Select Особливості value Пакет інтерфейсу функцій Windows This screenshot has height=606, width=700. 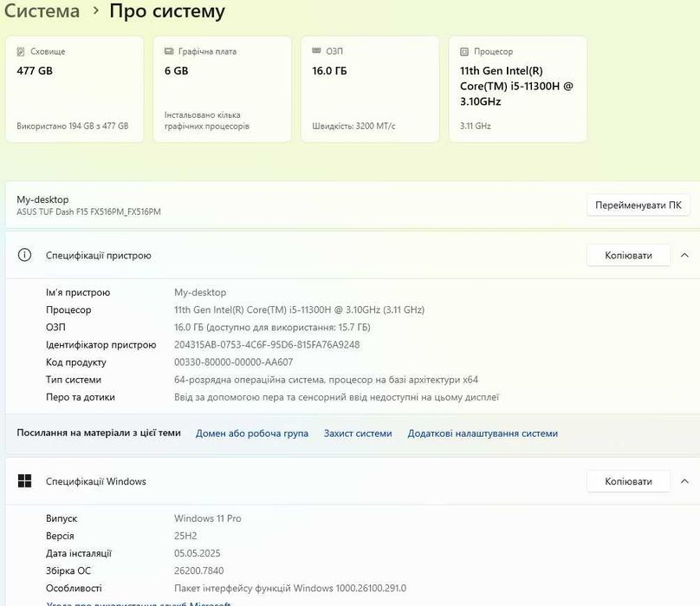point(290,588)
